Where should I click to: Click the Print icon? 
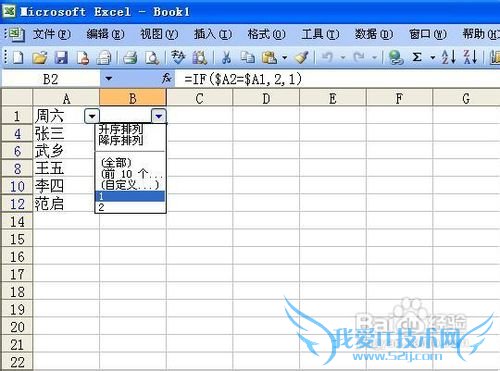coord(130,57)
